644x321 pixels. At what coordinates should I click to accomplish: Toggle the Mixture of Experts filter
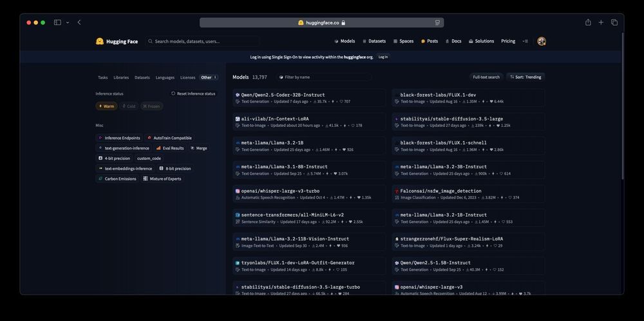pos(162,179)
